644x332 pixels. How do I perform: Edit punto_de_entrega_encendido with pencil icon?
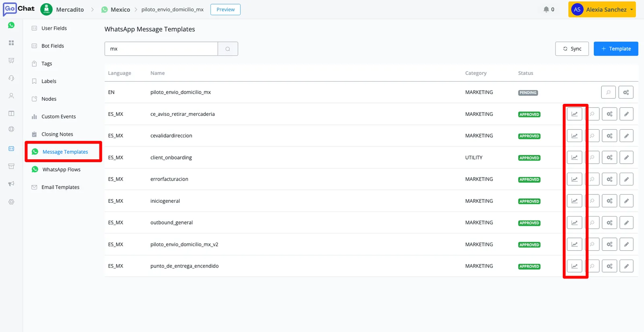point(626,266)
